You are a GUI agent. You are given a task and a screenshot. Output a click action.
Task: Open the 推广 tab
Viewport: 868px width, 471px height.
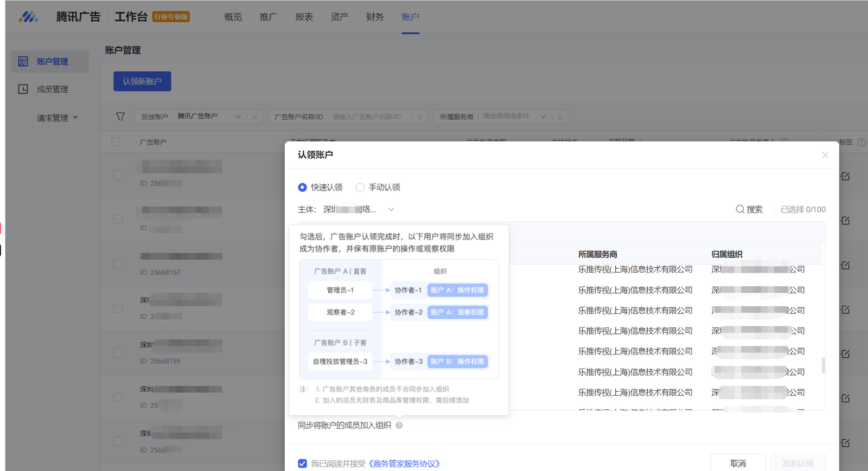[x=269, y=17]
